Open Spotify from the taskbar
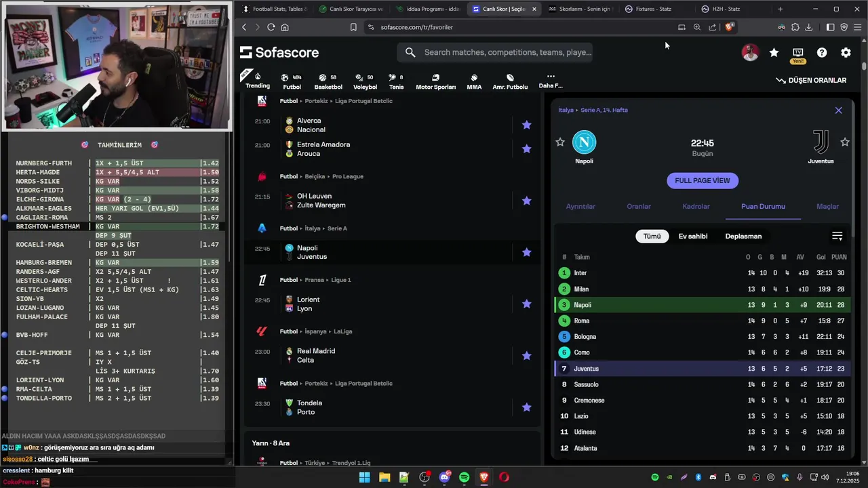The height and width of the screenshot is (488, 868). 464,477
